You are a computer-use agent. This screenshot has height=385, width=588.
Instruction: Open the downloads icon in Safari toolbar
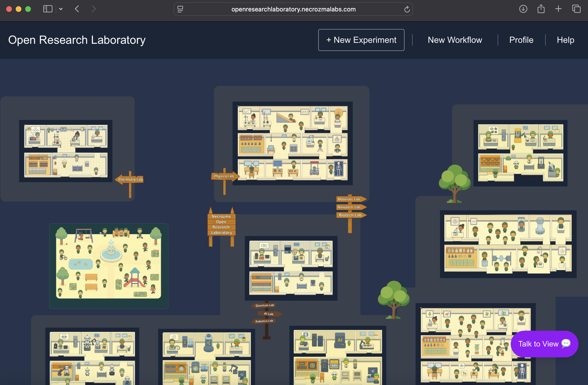pos(523,9)
